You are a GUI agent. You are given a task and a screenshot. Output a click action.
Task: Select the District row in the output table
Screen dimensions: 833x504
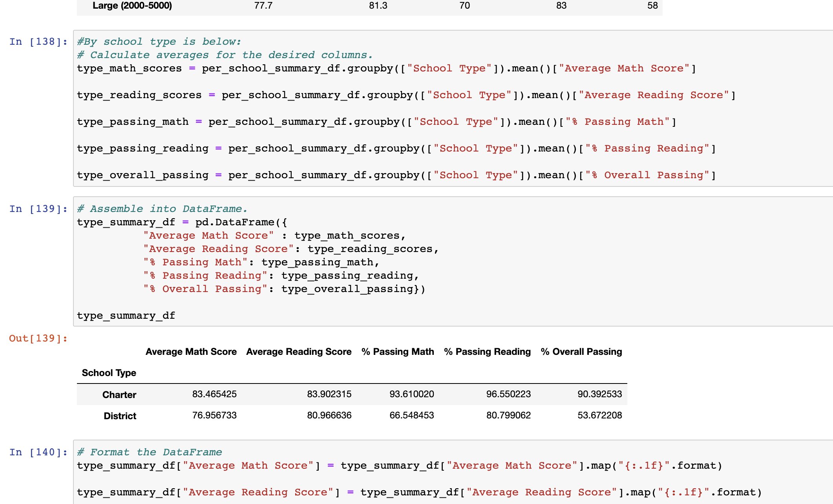pos(119,416)
